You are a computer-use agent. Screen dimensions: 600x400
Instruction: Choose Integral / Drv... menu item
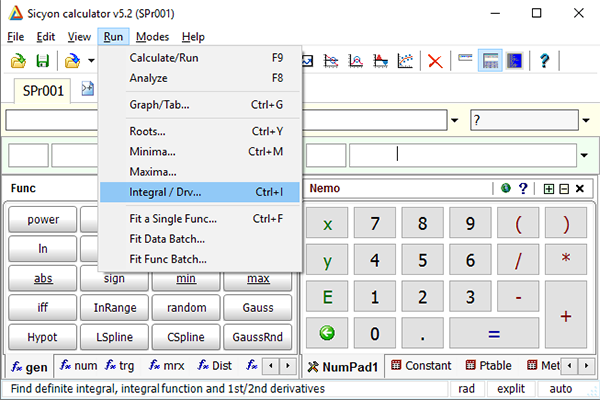coord(200,192)
